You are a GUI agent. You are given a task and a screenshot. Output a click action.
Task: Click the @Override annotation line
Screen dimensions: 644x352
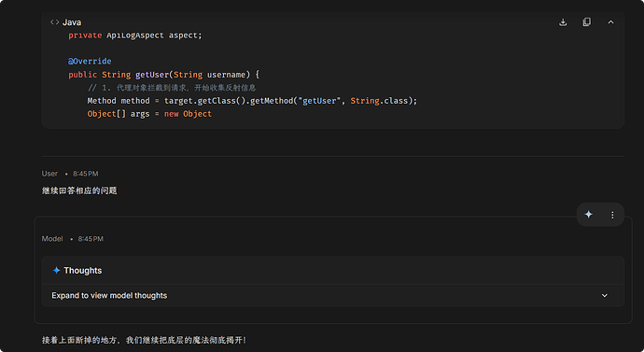(x=90, y=62)
